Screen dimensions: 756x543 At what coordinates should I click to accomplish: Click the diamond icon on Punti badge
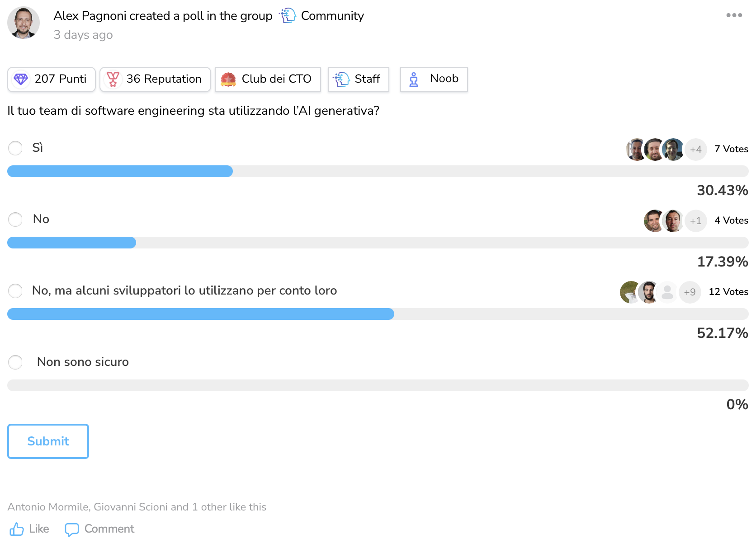point(21,79)
